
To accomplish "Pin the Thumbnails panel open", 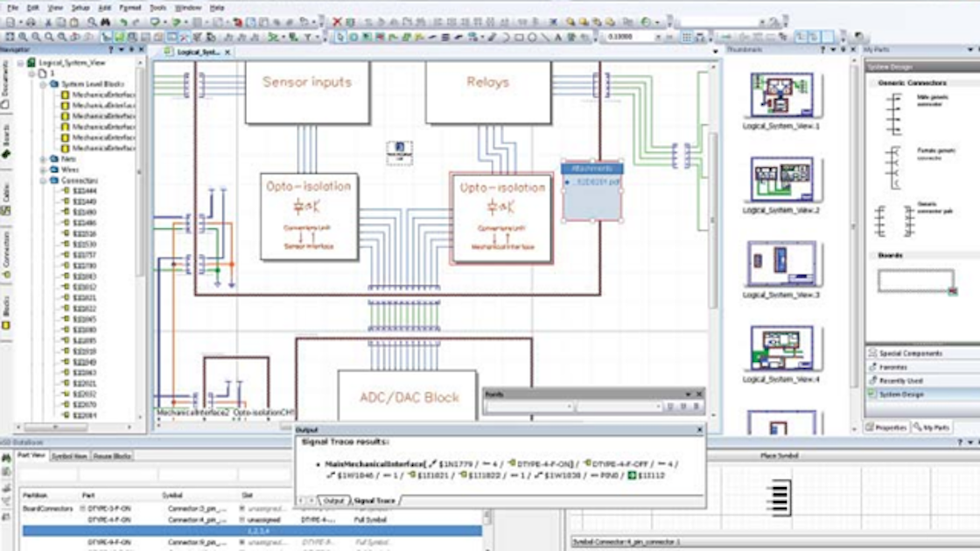I will 842,50.
